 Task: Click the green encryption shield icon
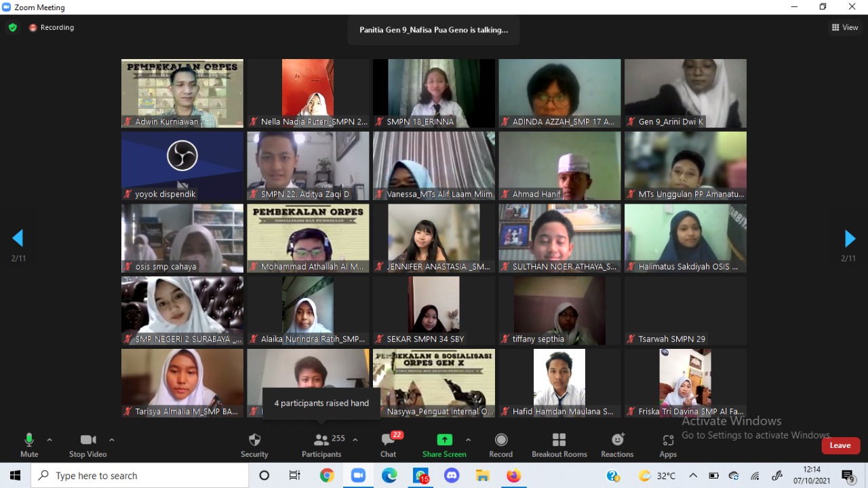point(12,28)
